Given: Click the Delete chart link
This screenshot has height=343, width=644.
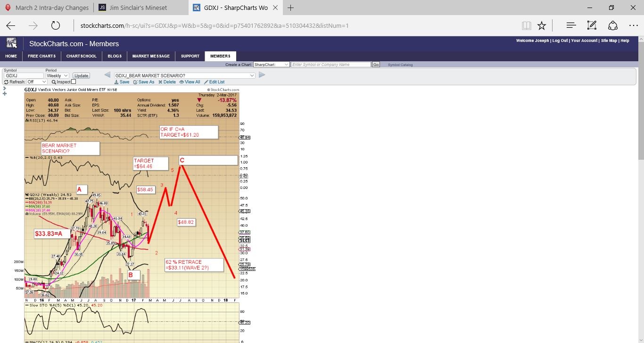Looking at the screenshot, I should tap(167, 82).
